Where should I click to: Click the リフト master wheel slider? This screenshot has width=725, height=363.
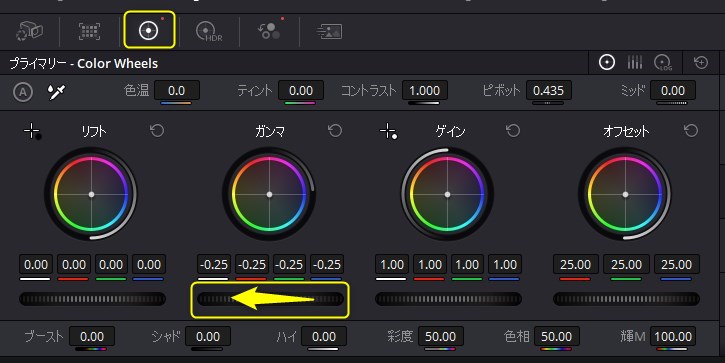point(92,299)
